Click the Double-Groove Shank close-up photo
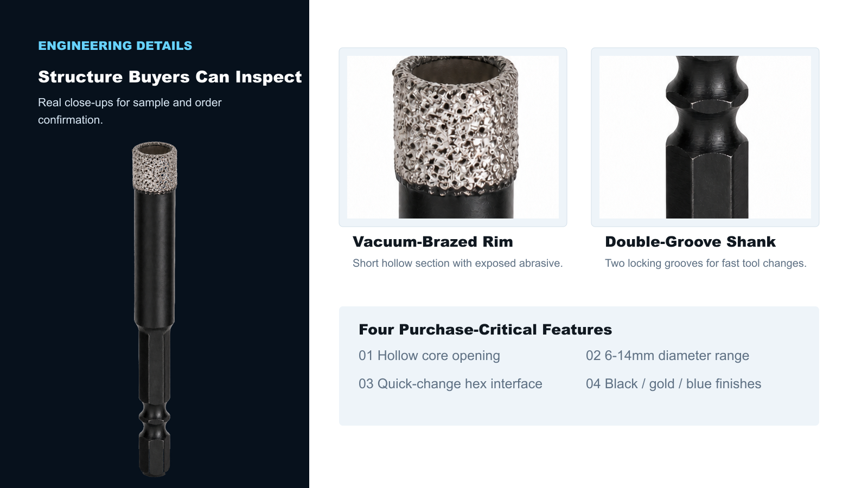This screenshot has height=488, width=868. [x=705, y=137]
